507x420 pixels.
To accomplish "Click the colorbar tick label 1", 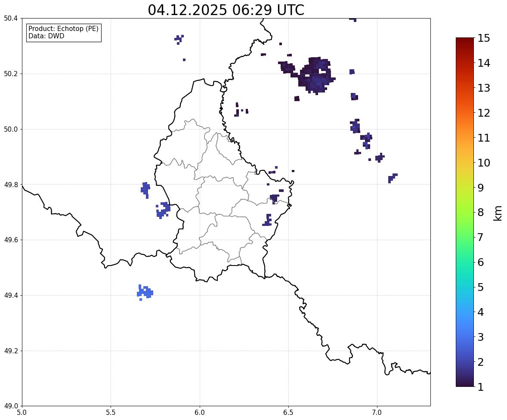I will pos(480,387).
